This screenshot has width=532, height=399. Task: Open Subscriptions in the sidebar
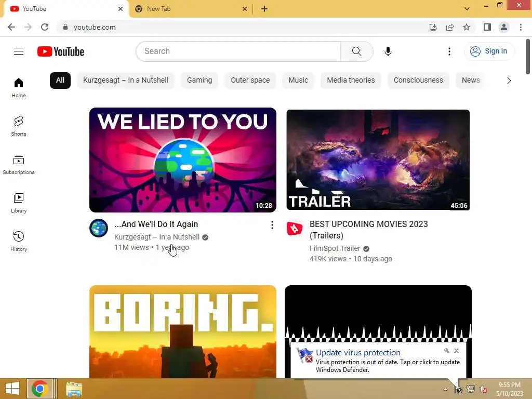19,165
